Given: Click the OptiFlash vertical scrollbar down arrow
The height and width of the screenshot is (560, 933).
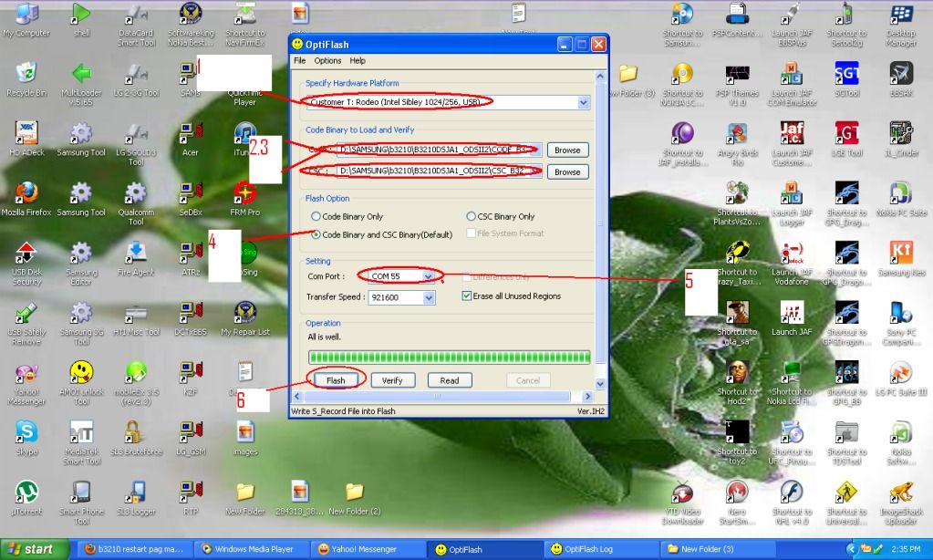Looking at the screenshot, I should pyautogui.click(x=600, y=384).
